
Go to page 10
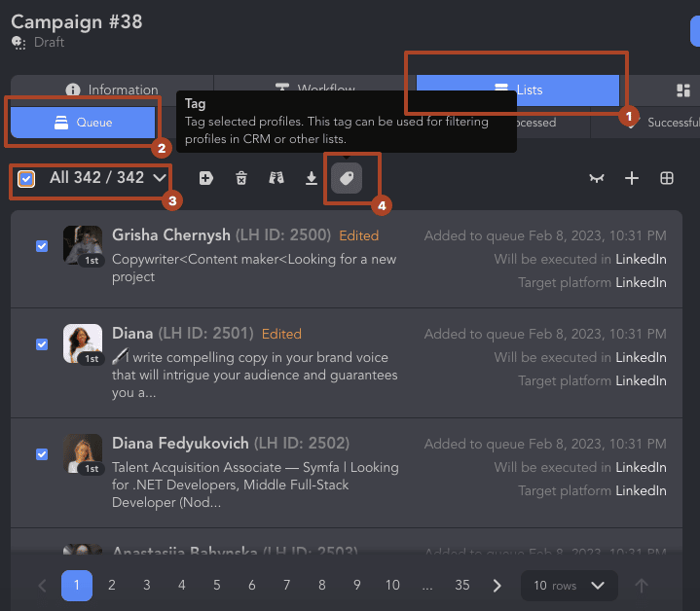392,586
